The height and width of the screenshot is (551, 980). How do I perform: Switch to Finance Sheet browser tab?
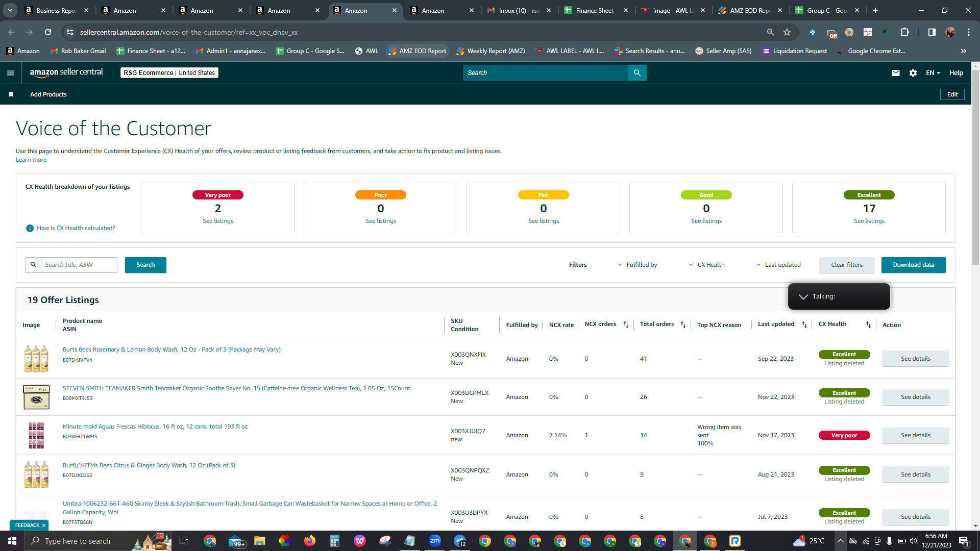point(596,10)
